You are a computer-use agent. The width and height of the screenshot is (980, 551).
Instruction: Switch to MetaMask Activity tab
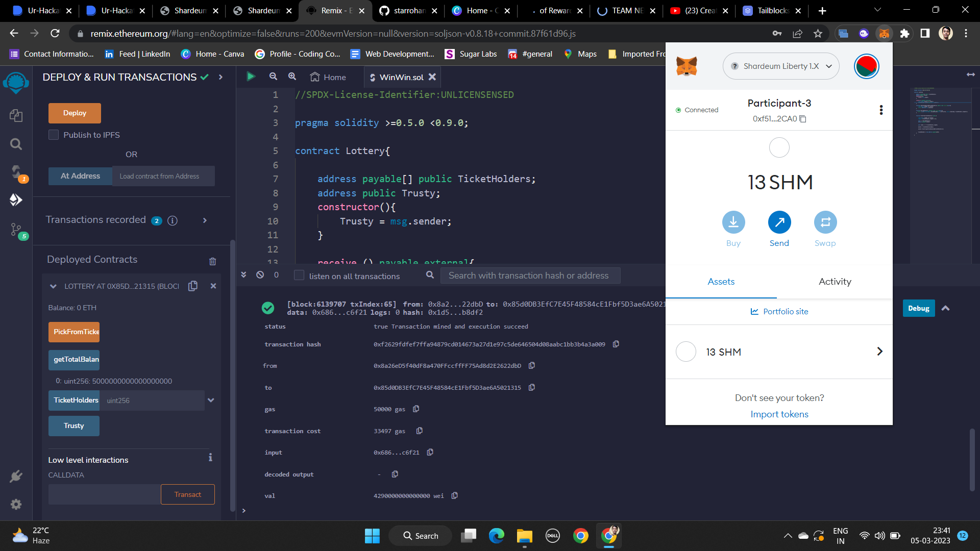(835, 282)
